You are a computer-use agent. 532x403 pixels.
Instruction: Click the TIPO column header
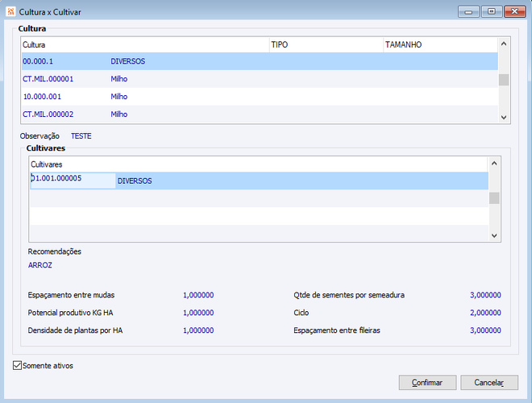click(x=326, y=45)
